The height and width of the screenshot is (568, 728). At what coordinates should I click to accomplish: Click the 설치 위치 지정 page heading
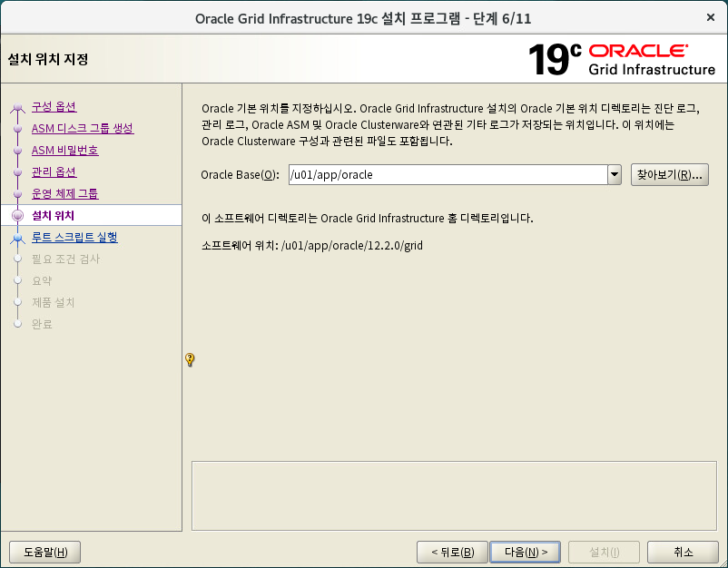click(48, 59)
